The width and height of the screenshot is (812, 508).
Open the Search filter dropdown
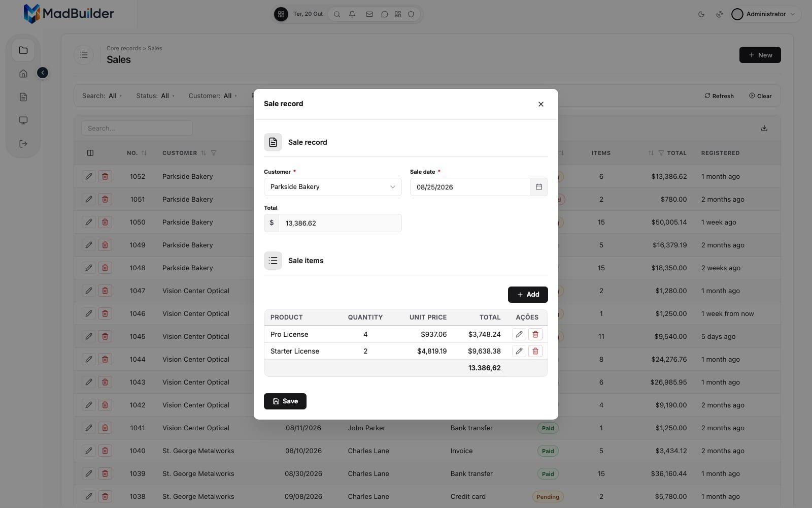(102, 96)
